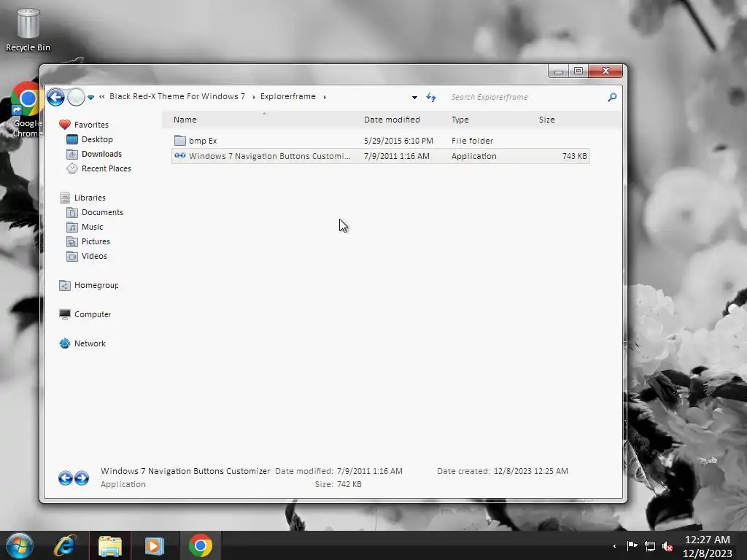
Task: Click Date modified value in details pane
Action: pyautogui.click(x=370, y=471)
